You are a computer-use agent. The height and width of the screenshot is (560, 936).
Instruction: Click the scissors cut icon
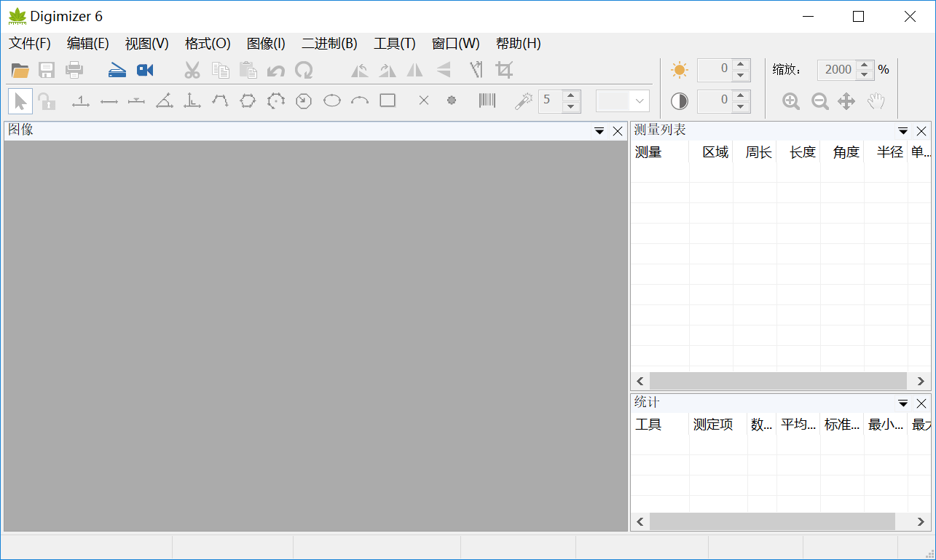pos(192,71)
